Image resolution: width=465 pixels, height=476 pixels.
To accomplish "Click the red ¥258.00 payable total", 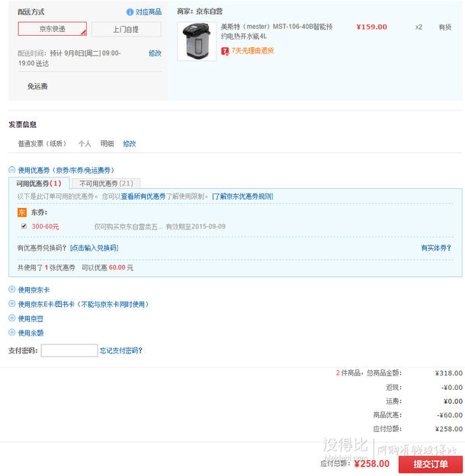I will tap(372, 464).
